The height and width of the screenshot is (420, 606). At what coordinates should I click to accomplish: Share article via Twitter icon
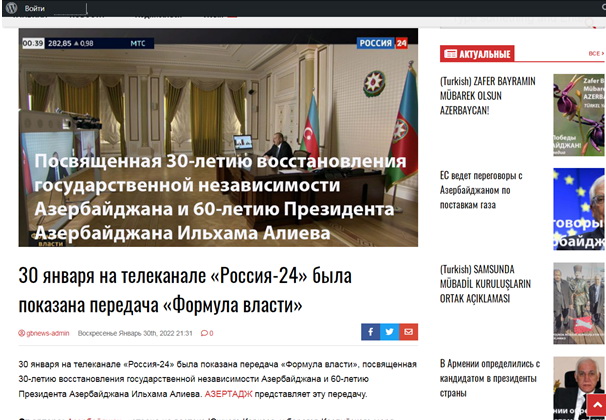[389, 332]
